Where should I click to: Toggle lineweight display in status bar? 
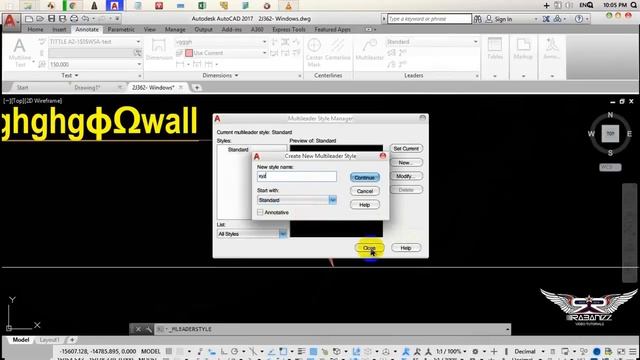click(x=301, y=351)
